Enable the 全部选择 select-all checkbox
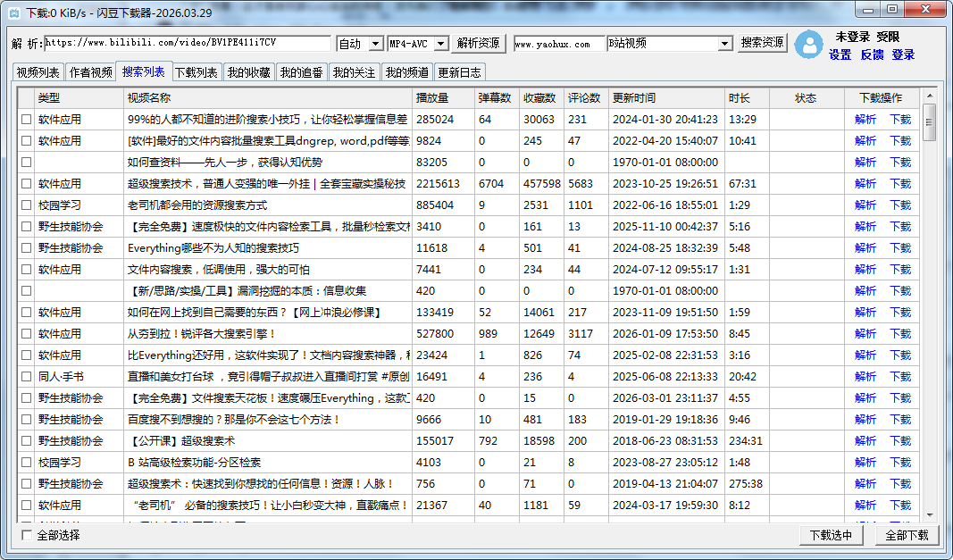The height and width of the screenshot is (560, 953). (27, 535)
